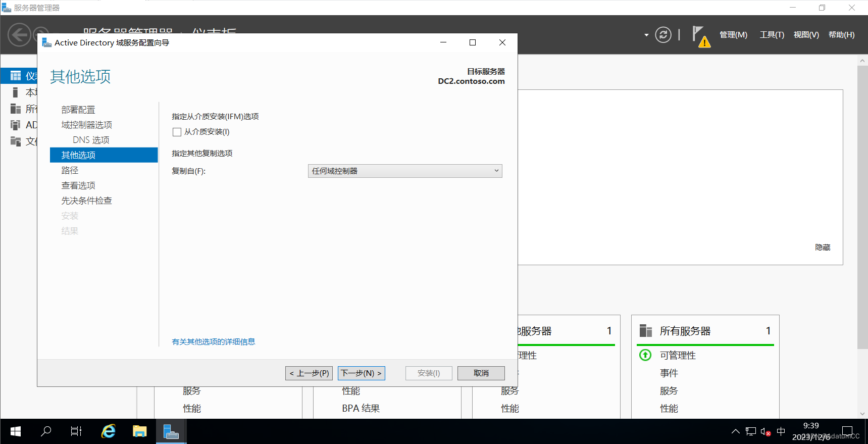Expand the header dropdown arrow near refresh
Screen dimensions: 868x444
tap(646, 35)
